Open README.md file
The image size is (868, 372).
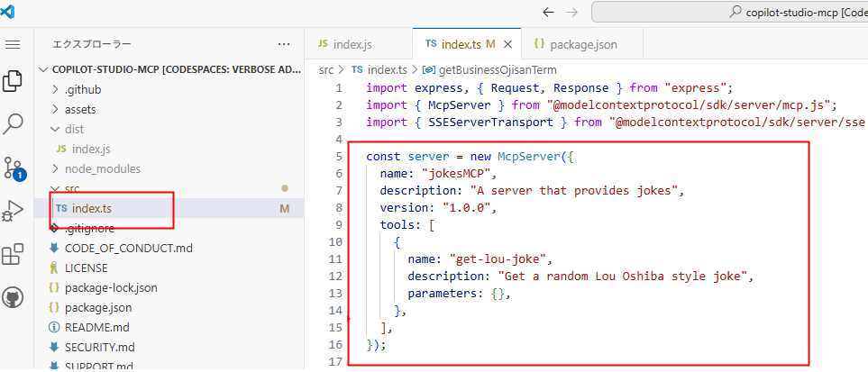coord(169,327)
